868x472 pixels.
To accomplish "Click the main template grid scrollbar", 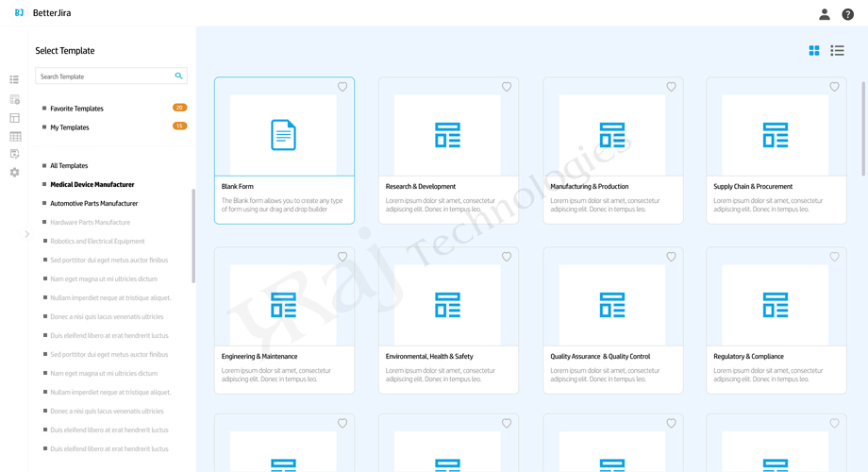I will (863, 128).
